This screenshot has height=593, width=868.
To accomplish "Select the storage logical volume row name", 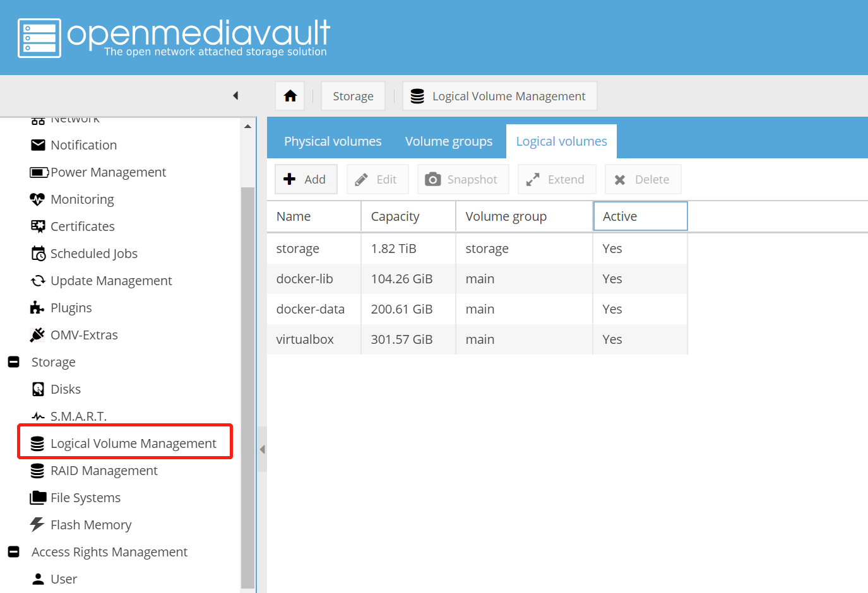I will [x=297, y=249].
